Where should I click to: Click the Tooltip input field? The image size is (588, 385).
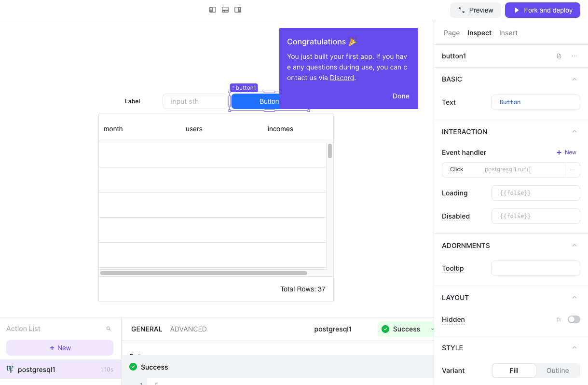(x=535, y=268)
